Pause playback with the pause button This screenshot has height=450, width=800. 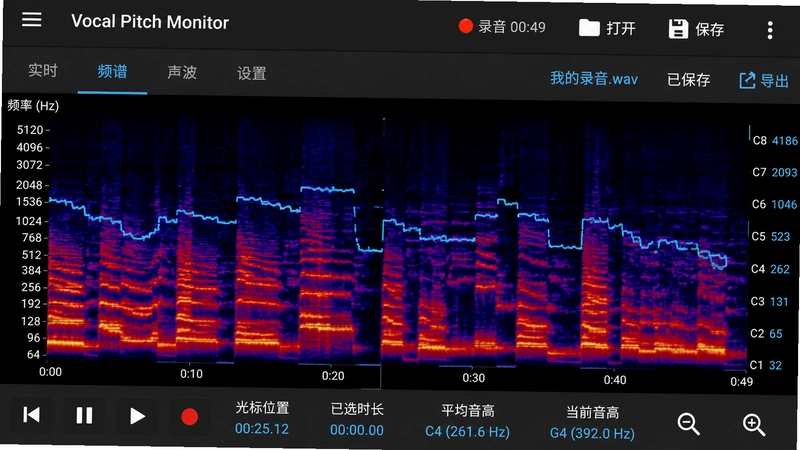pos(84,415)
